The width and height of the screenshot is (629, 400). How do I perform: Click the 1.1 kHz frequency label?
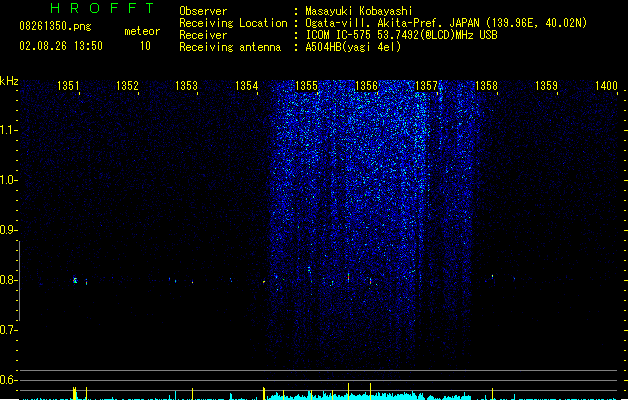coord(8,130)
